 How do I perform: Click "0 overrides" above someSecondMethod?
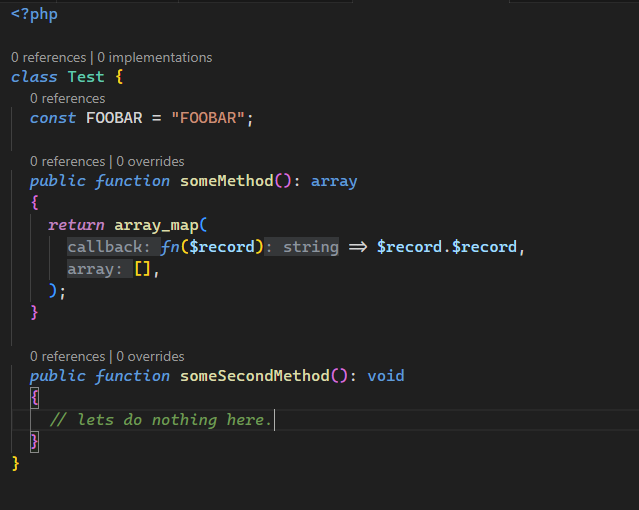click(150, 356)
